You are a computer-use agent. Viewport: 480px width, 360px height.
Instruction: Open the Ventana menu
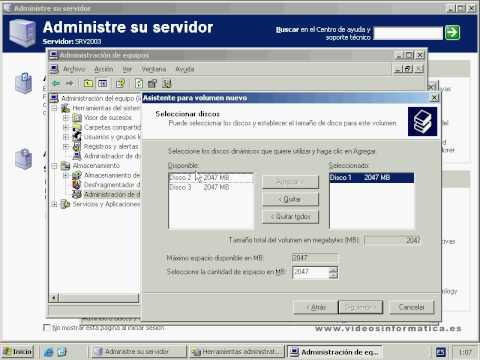coord(154,69)
